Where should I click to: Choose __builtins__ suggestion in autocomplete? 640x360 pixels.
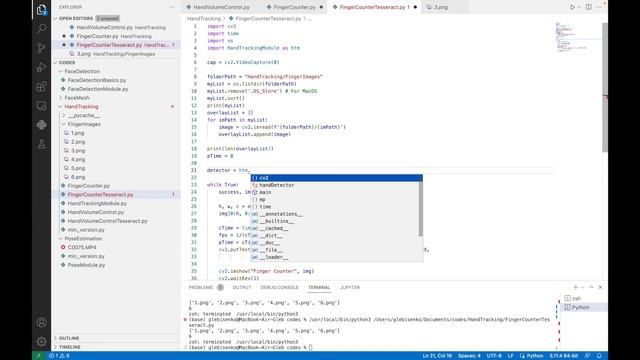click(x=336, y=221)
